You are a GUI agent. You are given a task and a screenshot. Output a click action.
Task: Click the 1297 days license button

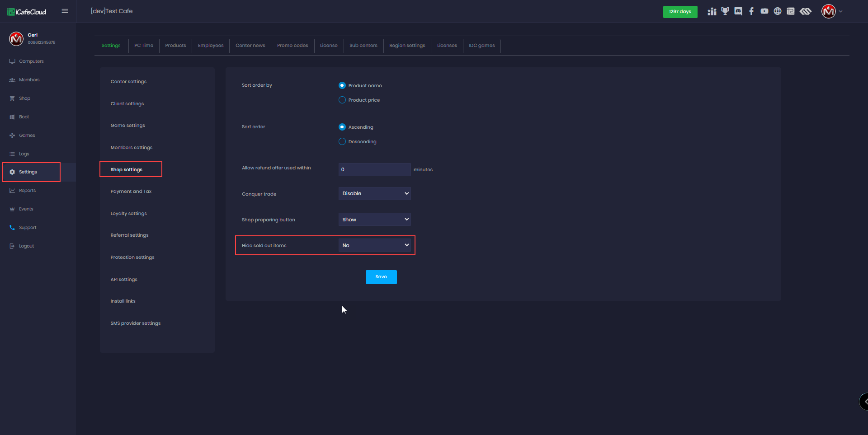(680, 12)
